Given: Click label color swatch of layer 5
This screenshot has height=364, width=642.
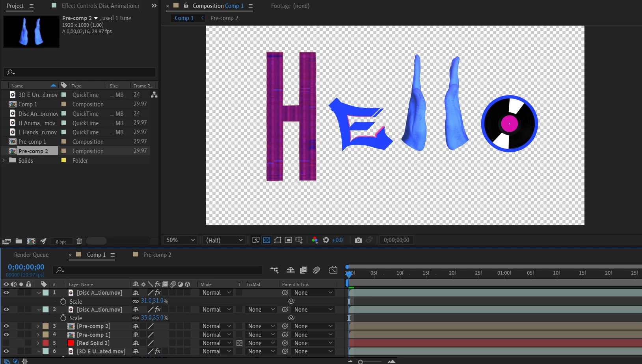Looking at the screenshot, I should coord(46,343).
